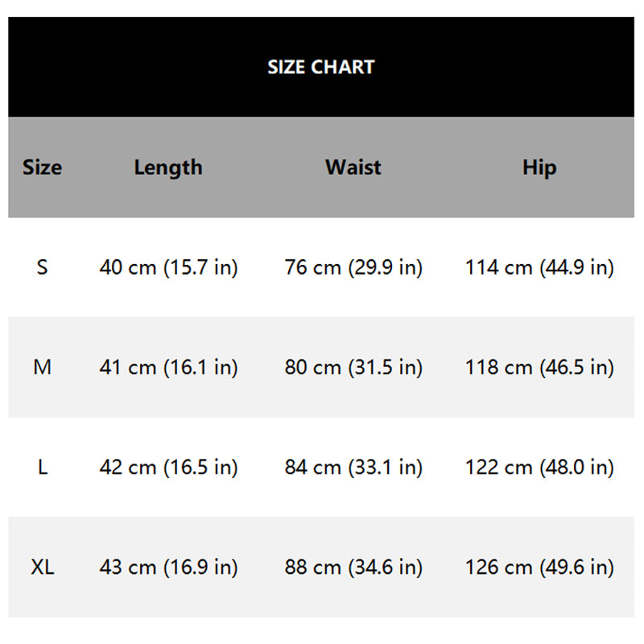Click the S size label
The image size is (644, 644).
pyautogui.click(x=42, y=267)
